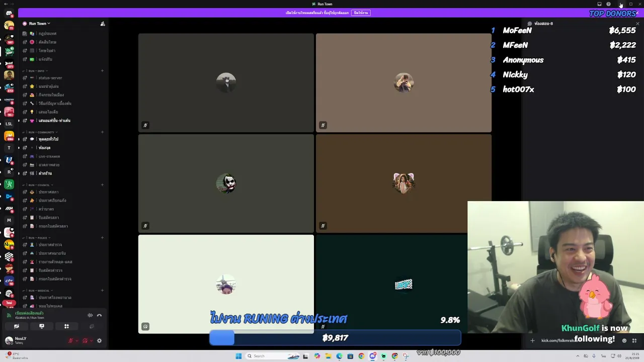The width and height of the screenshot is (644, 362).
Task: Focus the Joker avatar video tile
Action: [x=226, y=184]
